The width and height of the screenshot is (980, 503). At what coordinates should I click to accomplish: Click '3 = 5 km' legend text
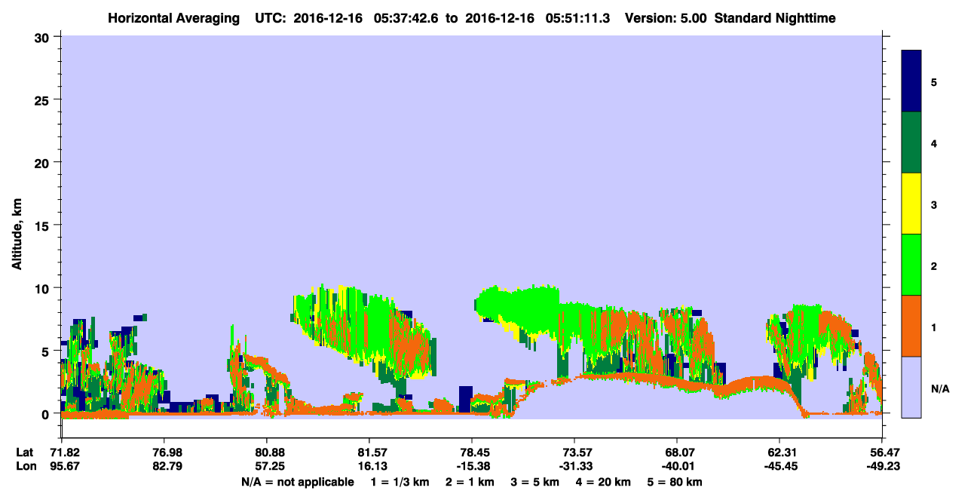click(x=535, y=482)
